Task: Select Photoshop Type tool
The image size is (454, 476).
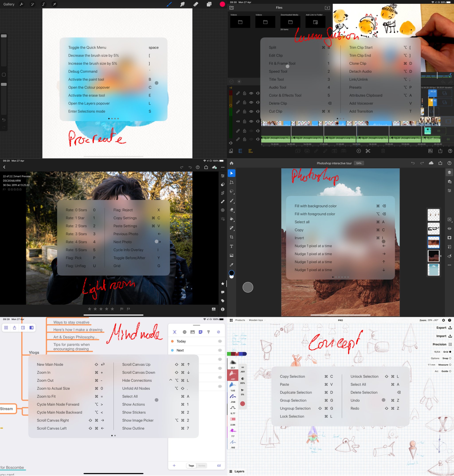Action: click(x=232, y=246)
